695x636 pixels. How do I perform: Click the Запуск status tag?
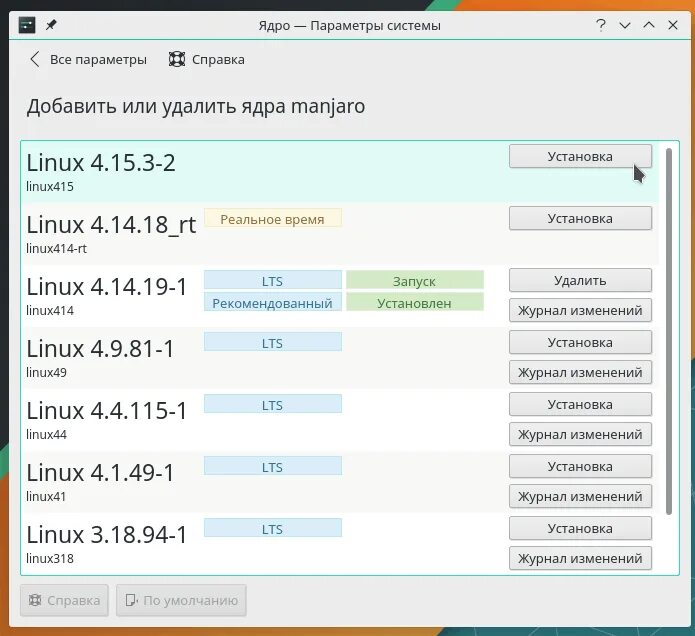[x=414, y=281]
